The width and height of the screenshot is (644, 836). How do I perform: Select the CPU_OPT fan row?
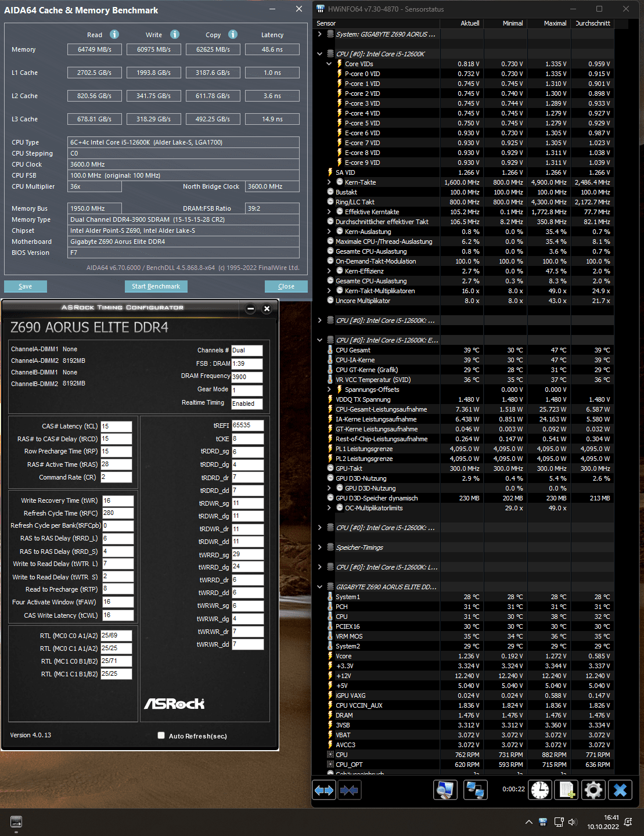pyautogui.click(x=463, y=765)
